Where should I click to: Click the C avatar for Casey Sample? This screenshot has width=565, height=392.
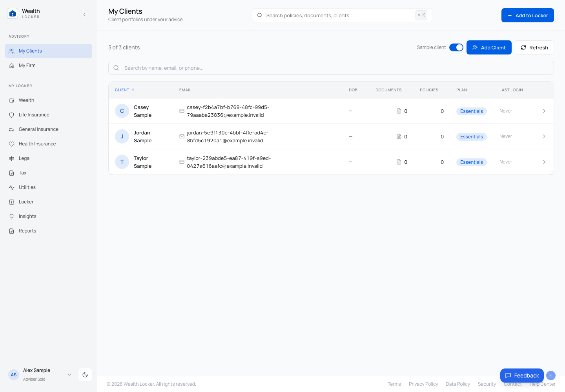click(x=122, y=111)
